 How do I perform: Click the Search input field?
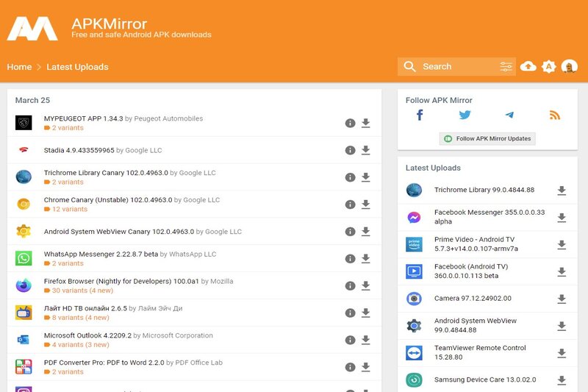click(456, 67)
